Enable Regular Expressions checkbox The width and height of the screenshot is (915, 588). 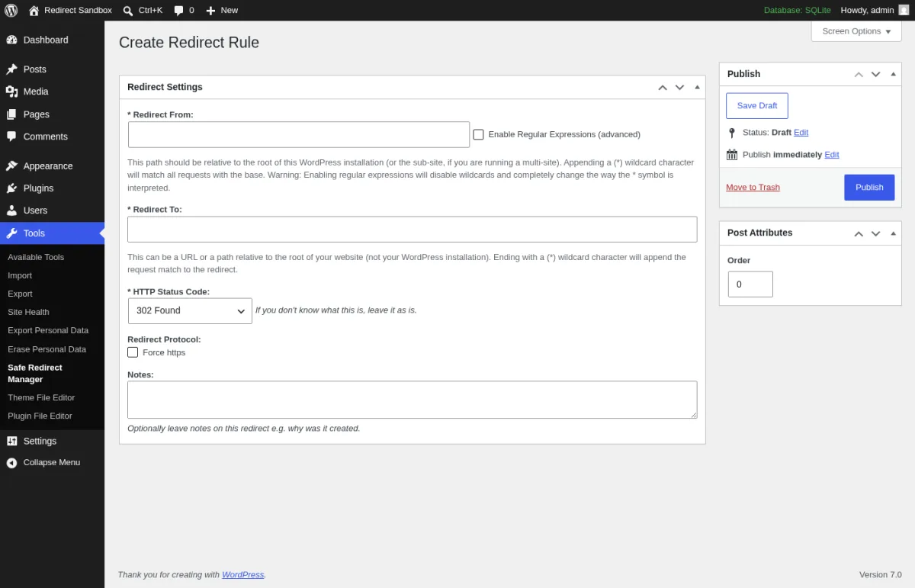(x=479, y=134)
